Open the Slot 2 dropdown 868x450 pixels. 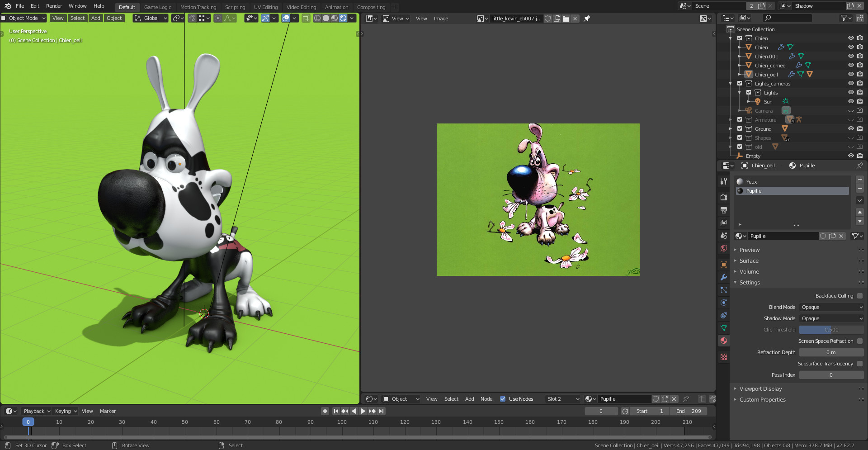click(563, 399)
